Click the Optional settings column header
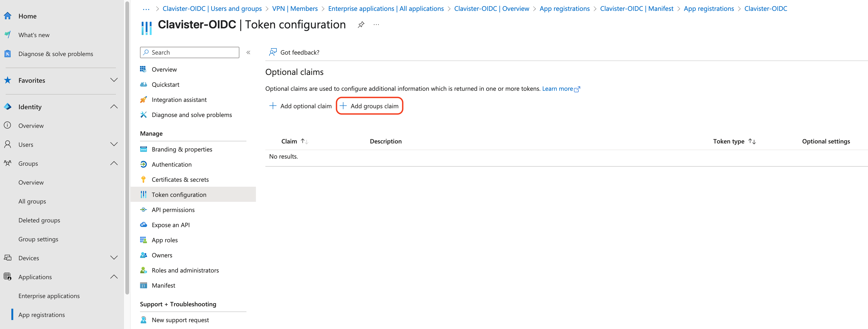 pos(825,141)
